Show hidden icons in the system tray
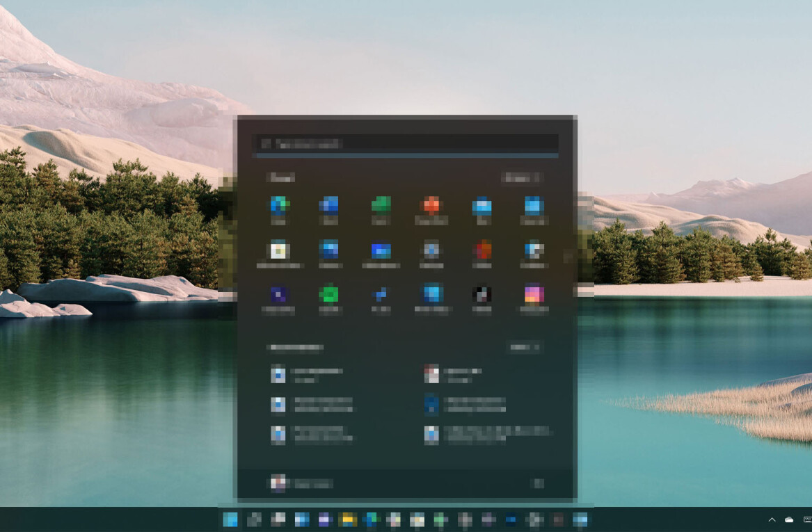This screenshot has height=532, width=812. tap(772, 519)
